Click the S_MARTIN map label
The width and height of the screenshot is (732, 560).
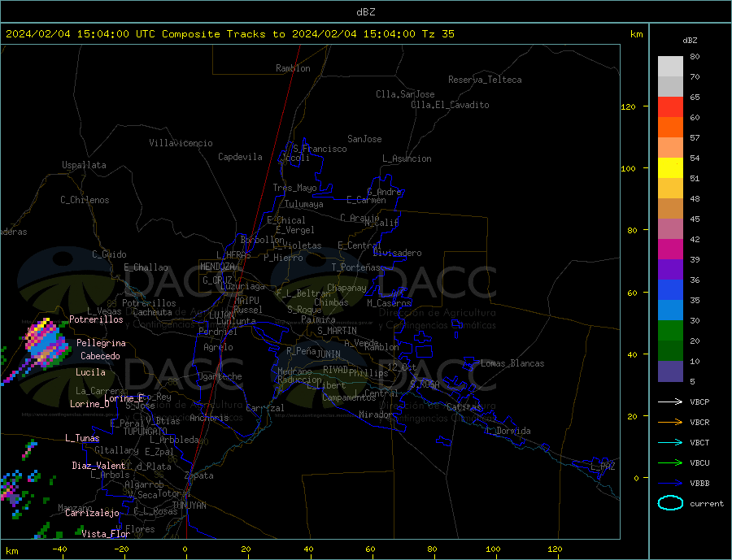click(x=337, y=331)
